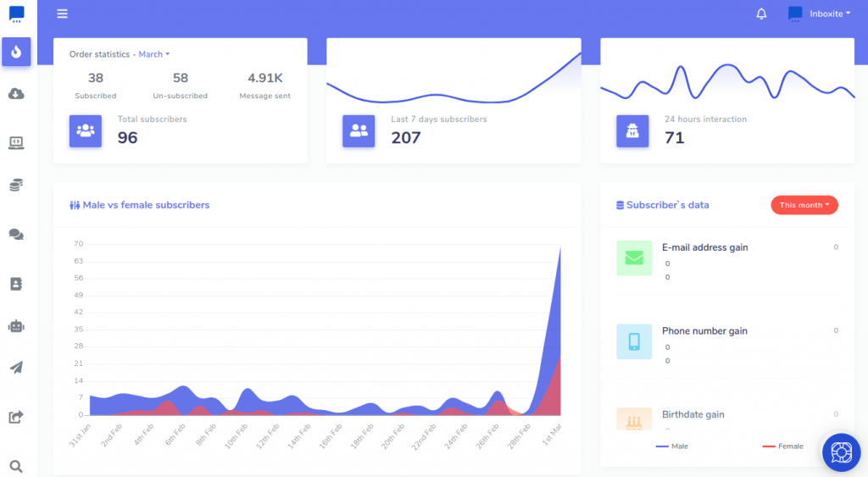This screenshot has width=868, height=477.
Task: Click the Inboxite chat logo in sidebar
Action: pos(17,14)
